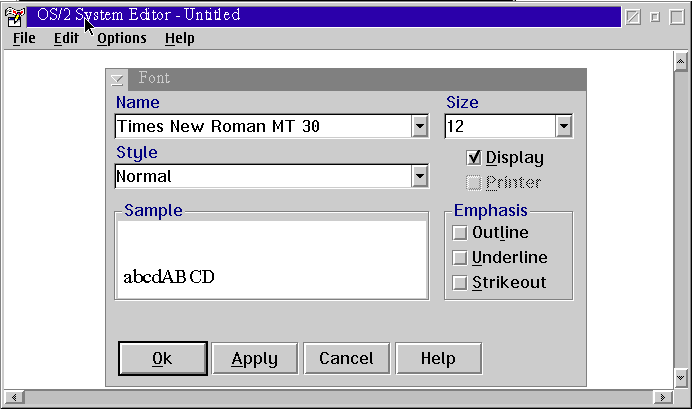Open the Help menu in menu bar
This screenshot has height=410, width=692.
point(180,38)
